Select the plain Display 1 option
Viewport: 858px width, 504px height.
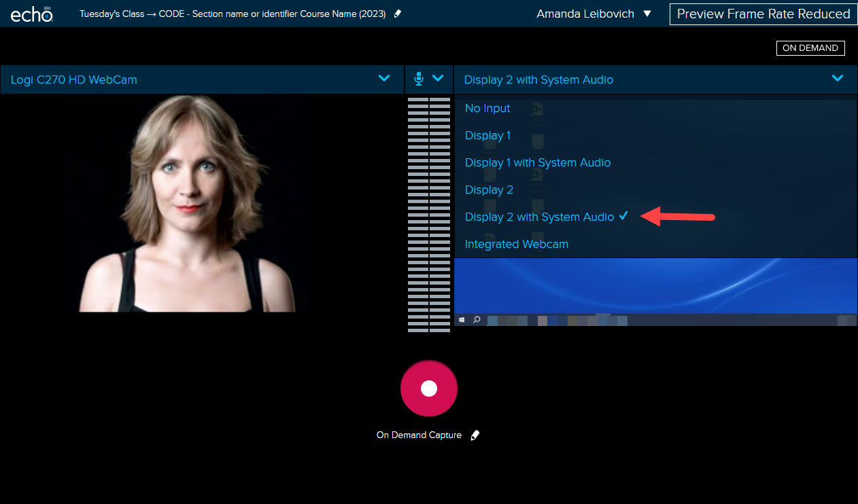point(487,135)
